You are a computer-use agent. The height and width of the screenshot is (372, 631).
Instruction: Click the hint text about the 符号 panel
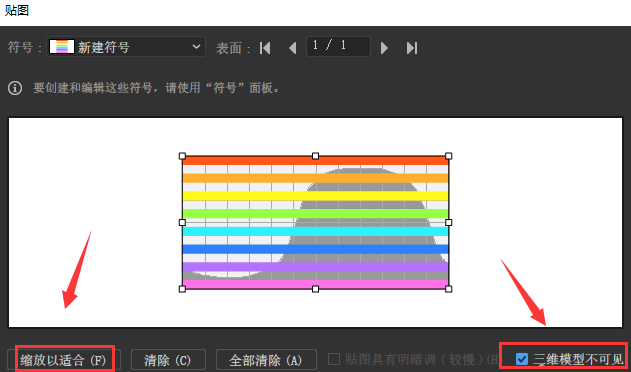(x=157, y=88)
